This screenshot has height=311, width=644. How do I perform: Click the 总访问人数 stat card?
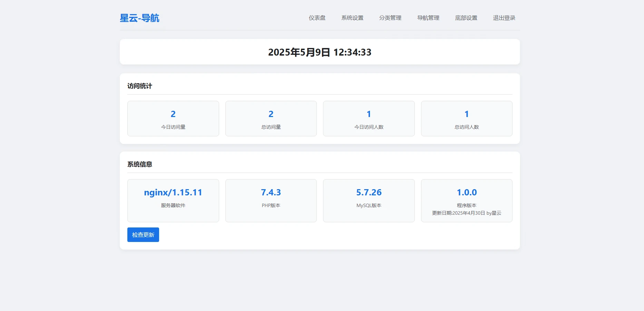pos(467,118)
